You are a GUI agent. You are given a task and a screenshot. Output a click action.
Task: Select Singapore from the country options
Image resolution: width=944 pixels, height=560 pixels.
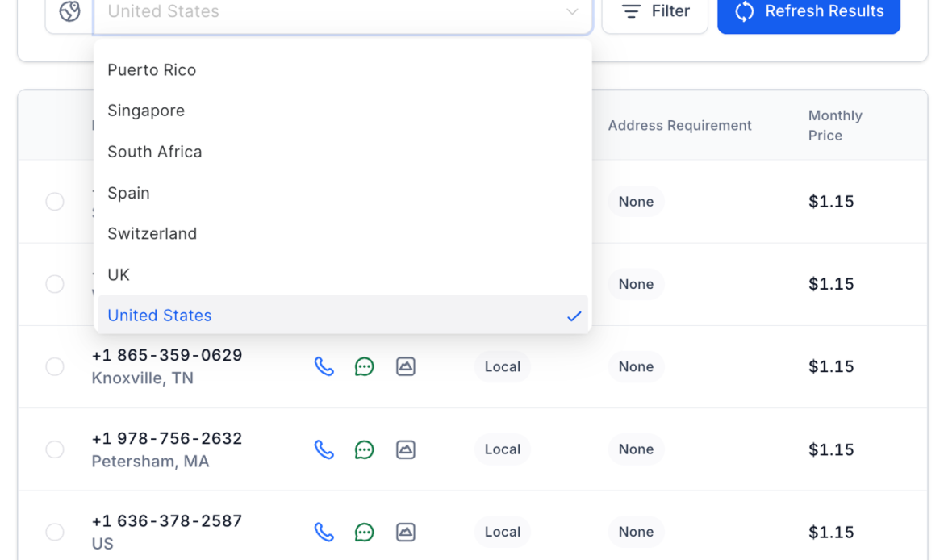[x=146, y=111]
